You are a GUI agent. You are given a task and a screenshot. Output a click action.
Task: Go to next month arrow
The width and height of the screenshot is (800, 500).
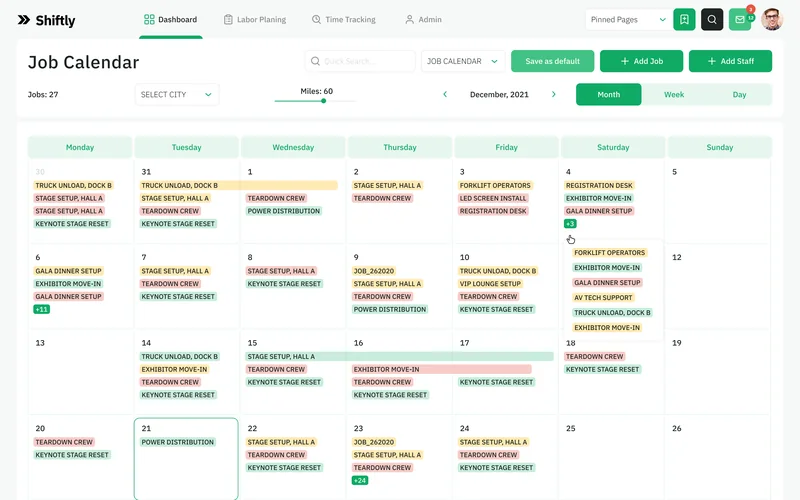(554, 94)
